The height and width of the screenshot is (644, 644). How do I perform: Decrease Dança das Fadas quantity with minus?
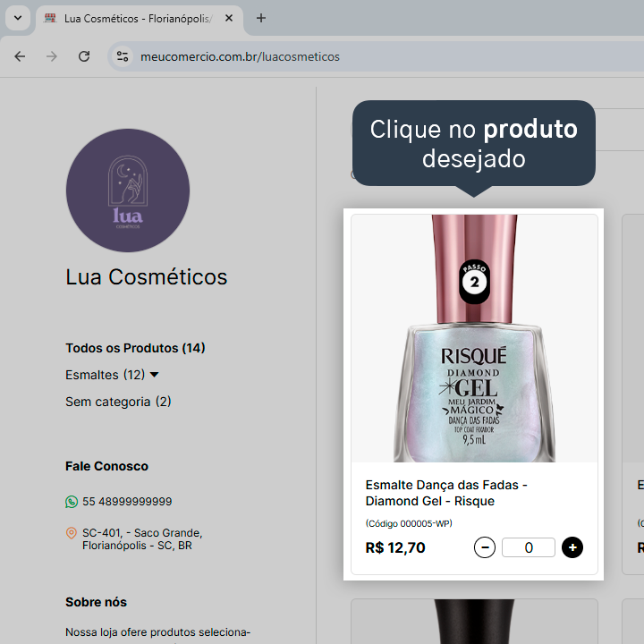(485, 547)
